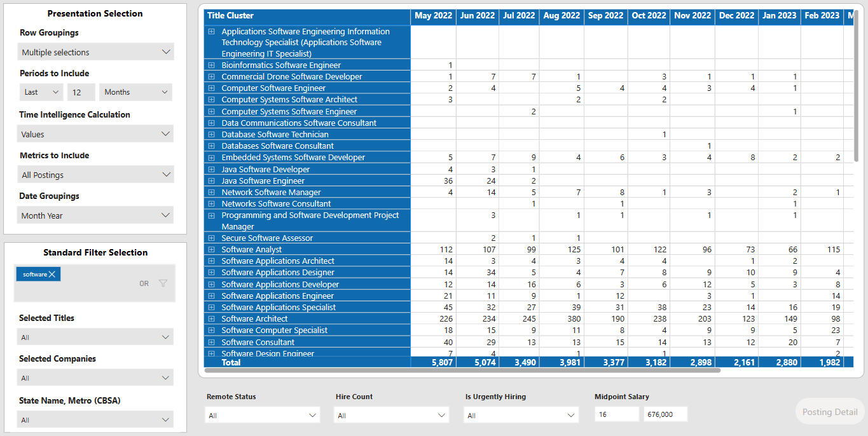The width and height of the screenshot is (868, 436).
Task: Click the Posting Detail button
Action: (x=829, y=411)
